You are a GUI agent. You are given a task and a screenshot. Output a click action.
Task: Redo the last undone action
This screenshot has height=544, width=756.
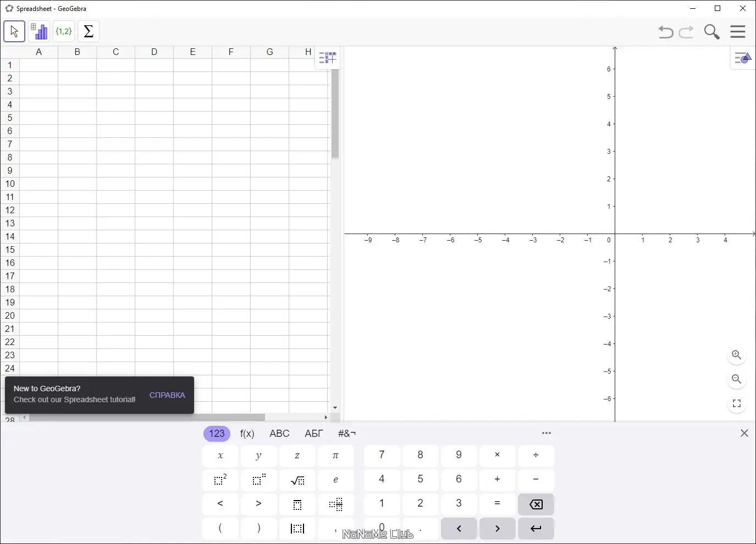click(686, 32)
